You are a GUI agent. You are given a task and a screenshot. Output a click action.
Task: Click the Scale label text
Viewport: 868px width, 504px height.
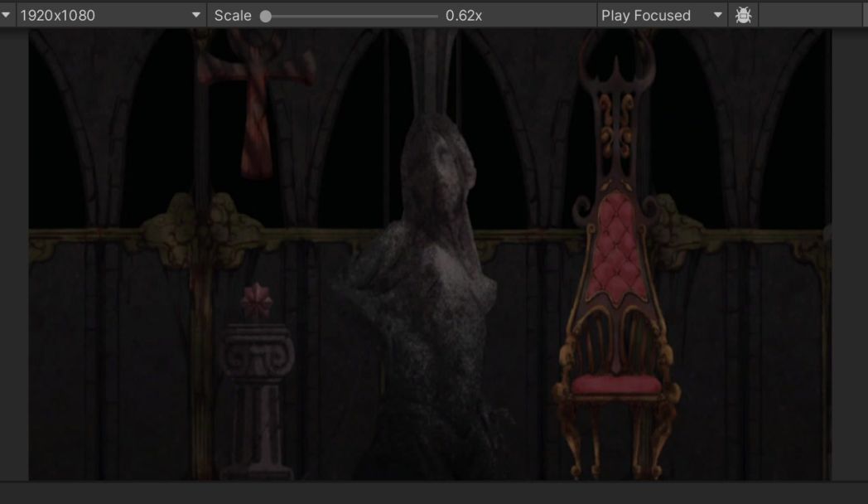coord(233,16)
